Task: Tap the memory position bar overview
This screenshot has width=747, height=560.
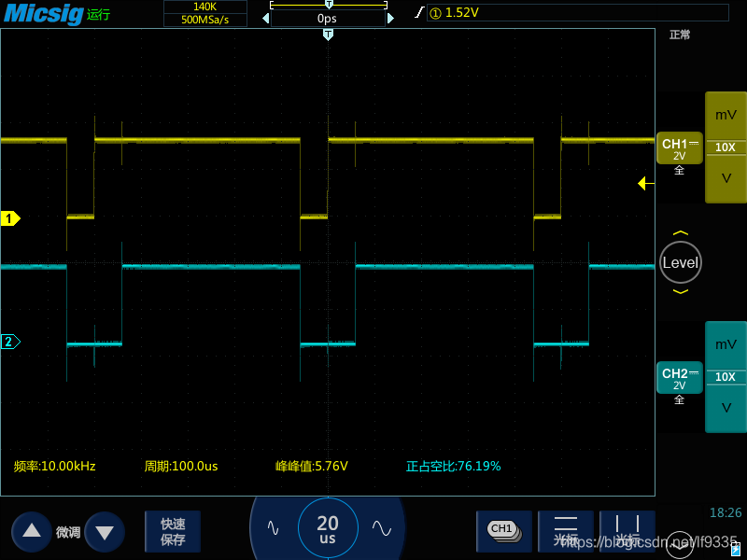Action: pyautogui.click(x=329, y=5)
